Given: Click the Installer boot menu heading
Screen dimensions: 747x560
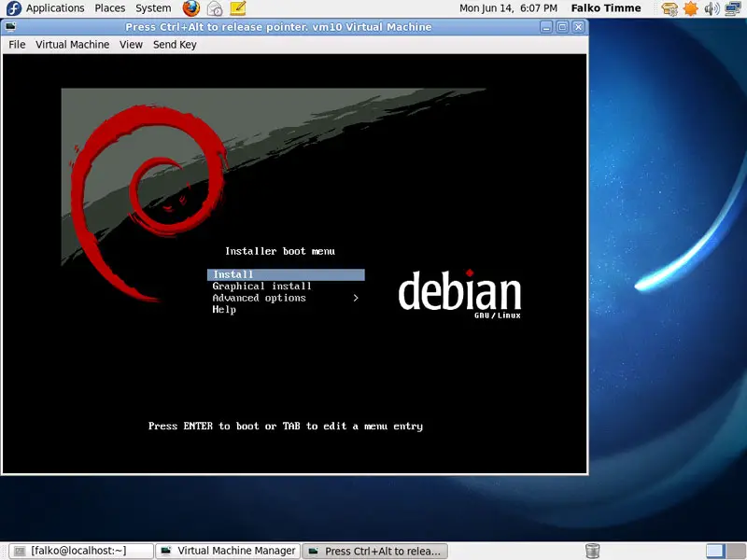Looking at the screenshot, I should [280, 251].
